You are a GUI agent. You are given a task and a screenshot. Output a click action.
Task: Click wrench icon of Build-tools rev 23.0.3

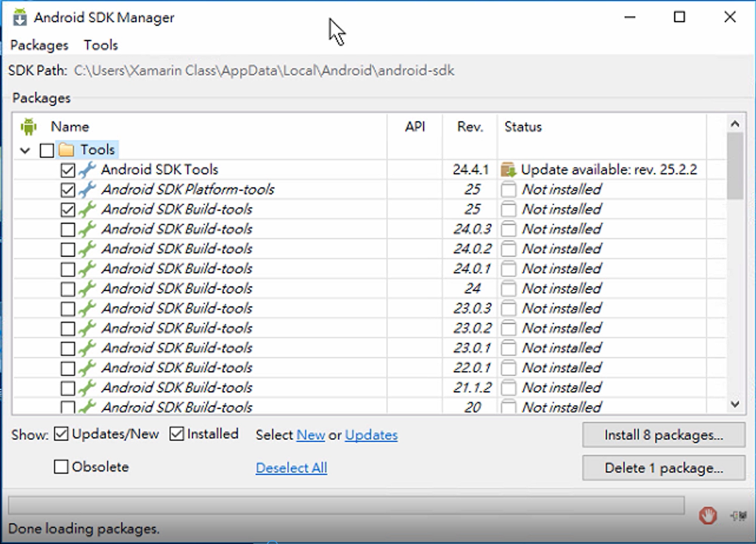tap(87, 308)
